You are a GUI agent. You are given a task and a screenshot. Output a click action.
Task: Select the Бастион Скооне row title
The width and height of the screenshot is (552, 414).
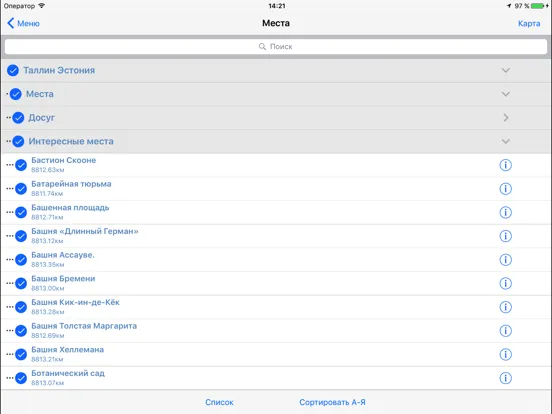[64, 160]
